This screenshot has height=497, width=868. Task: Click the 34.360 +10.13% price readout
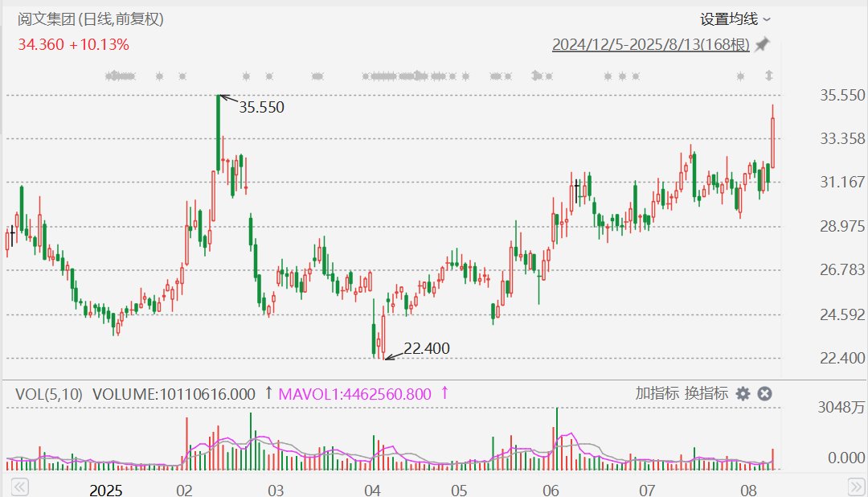73,45
